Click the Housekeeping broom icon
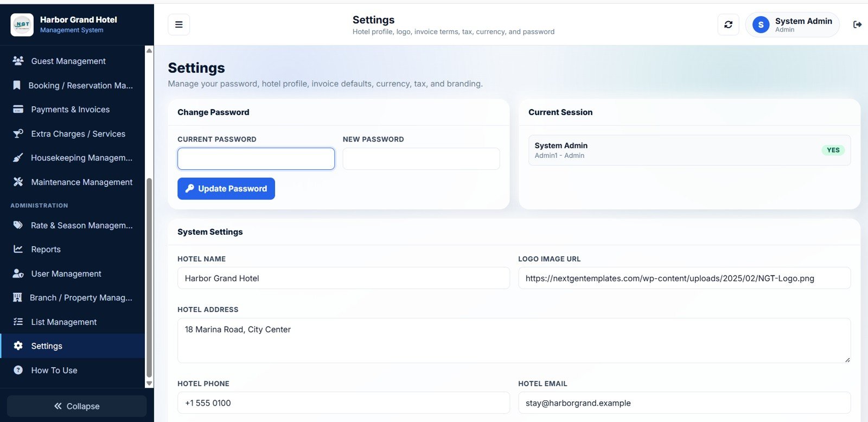Screen dimensions: 868x422 (x=18, y=157)
